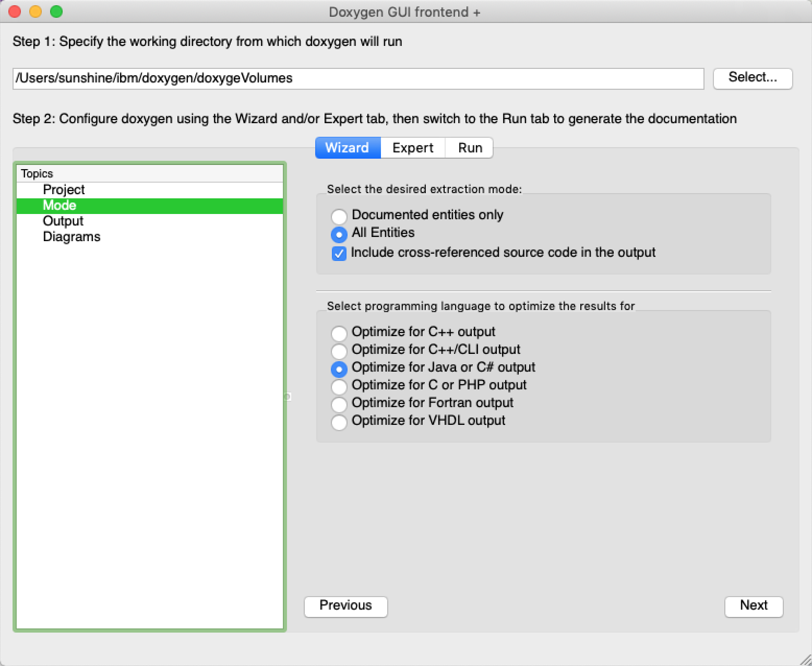
Task: Open the Project topic
Action: [150, 190]
